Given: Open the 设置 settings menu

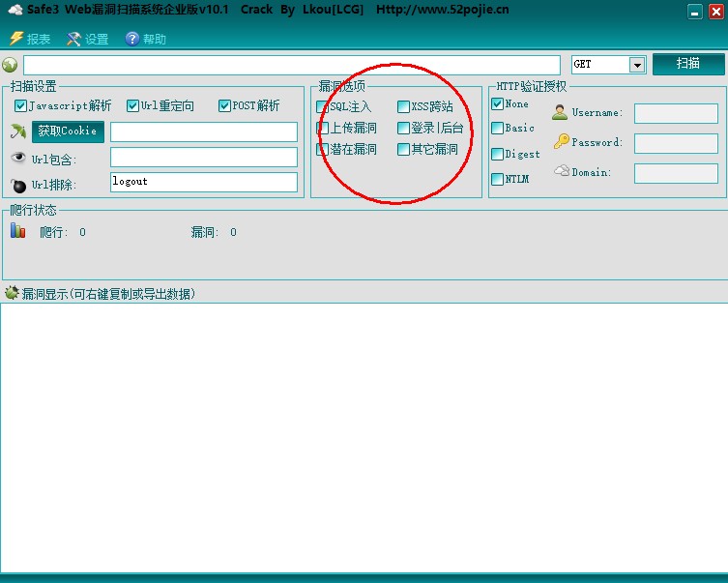Looking at the screenshot, I should coord(87,39).
